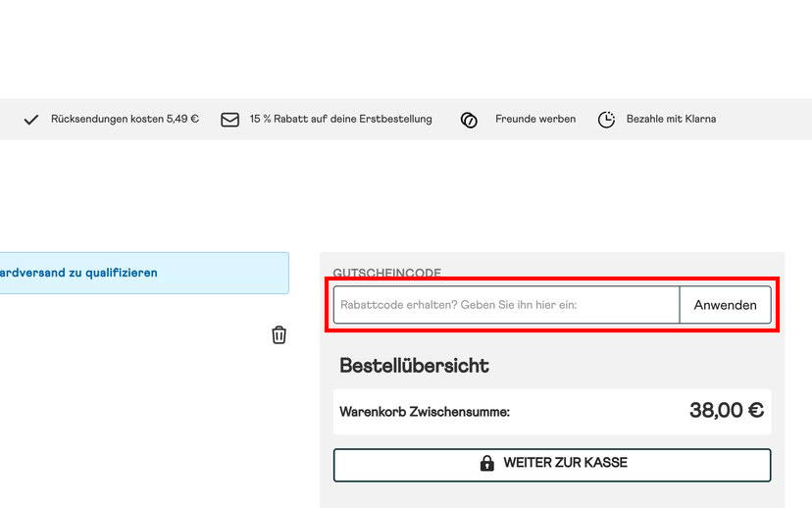
Task: Open the Freunde werben link
Action: (535, 119)
